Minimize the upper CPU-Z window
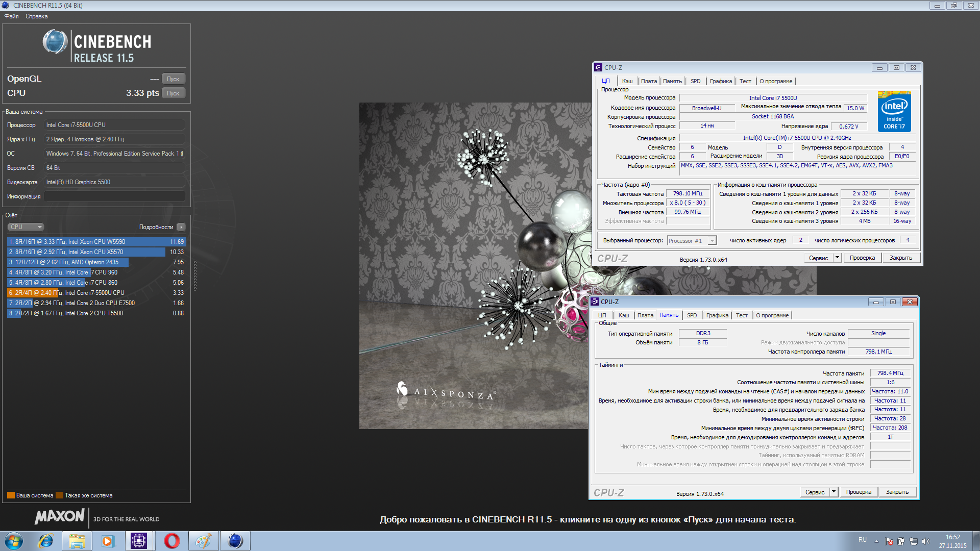This screenshot has height=551, width=980. [879, 68]
